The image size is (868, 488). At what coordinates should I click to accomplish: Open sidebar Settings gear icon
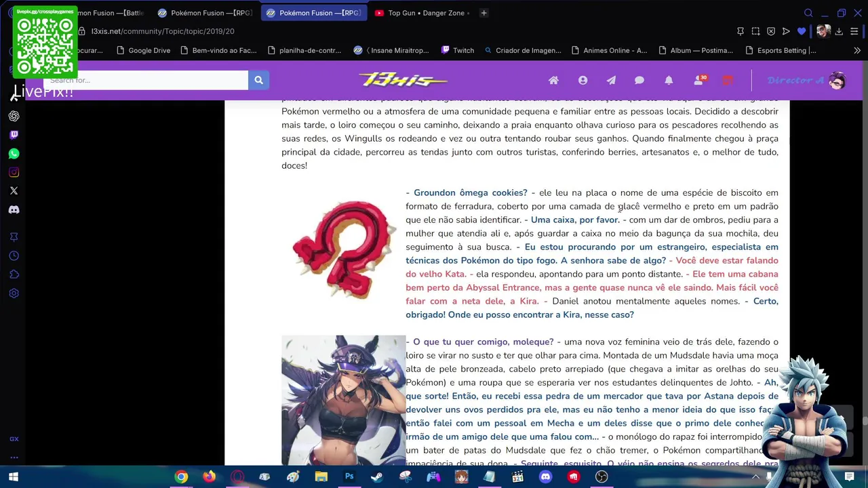pyautogui.click(x=14, y=293)
